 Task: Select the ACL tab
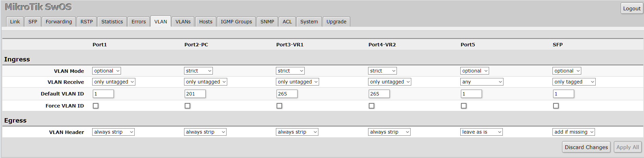click(287, 22)
